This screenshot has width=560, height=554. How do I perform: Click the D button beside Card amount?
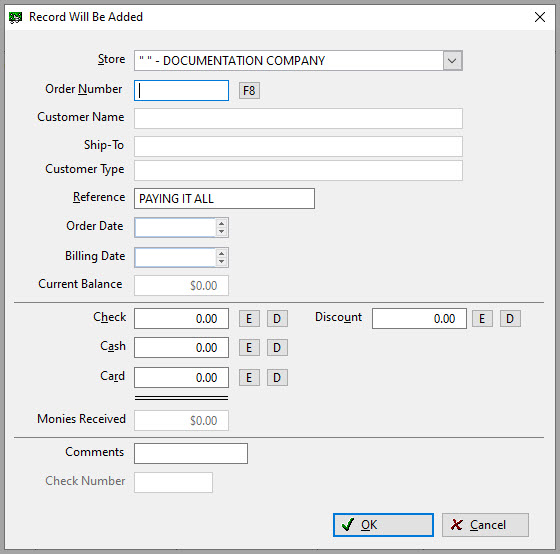(x=277, y=378)
